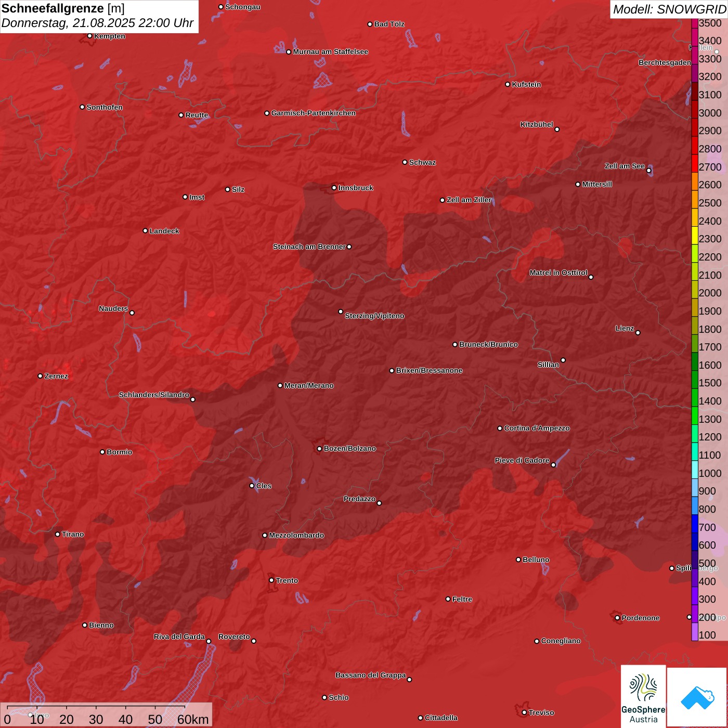
Task: Click the Kufstein location dot
Action: [x=508, y=84]
